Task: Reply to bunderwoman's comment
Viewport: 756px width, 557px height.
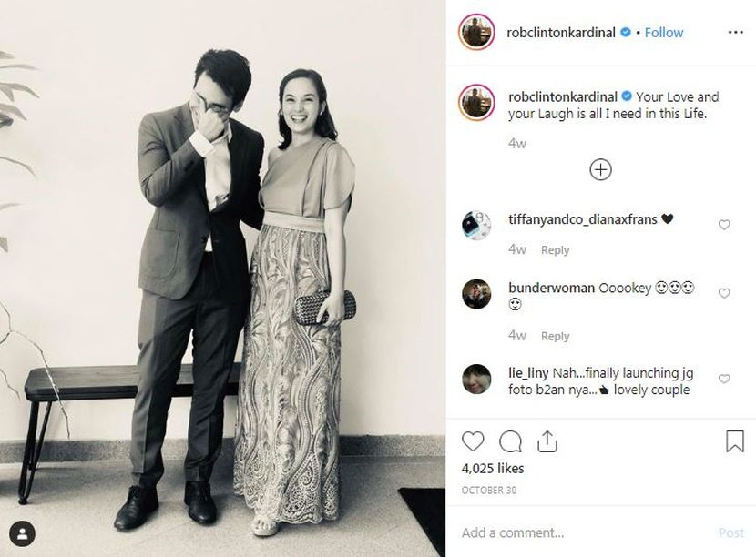Action: 555,336
